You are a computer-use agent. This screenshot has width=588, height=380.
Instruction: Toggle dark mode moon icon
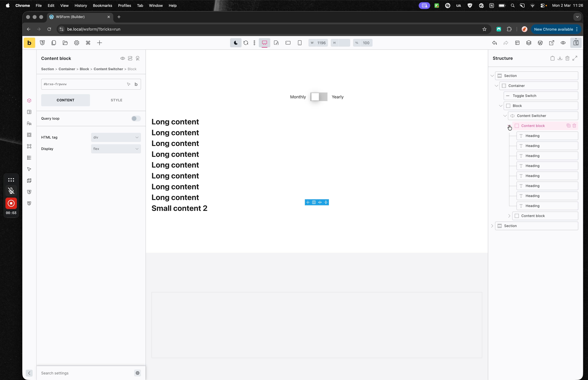click(236, 43)
